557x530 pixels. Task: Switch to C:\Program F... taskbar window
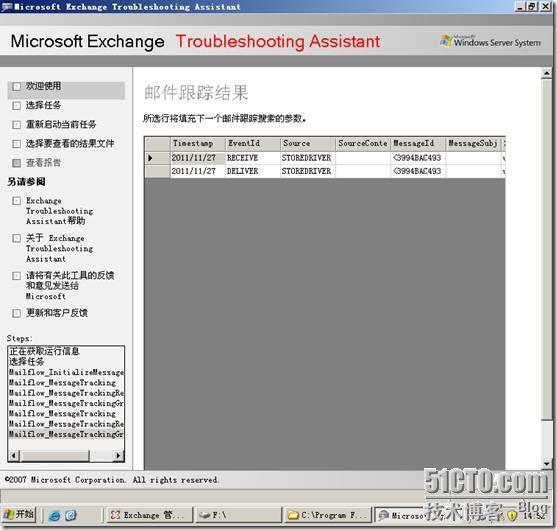pos(328,515)
